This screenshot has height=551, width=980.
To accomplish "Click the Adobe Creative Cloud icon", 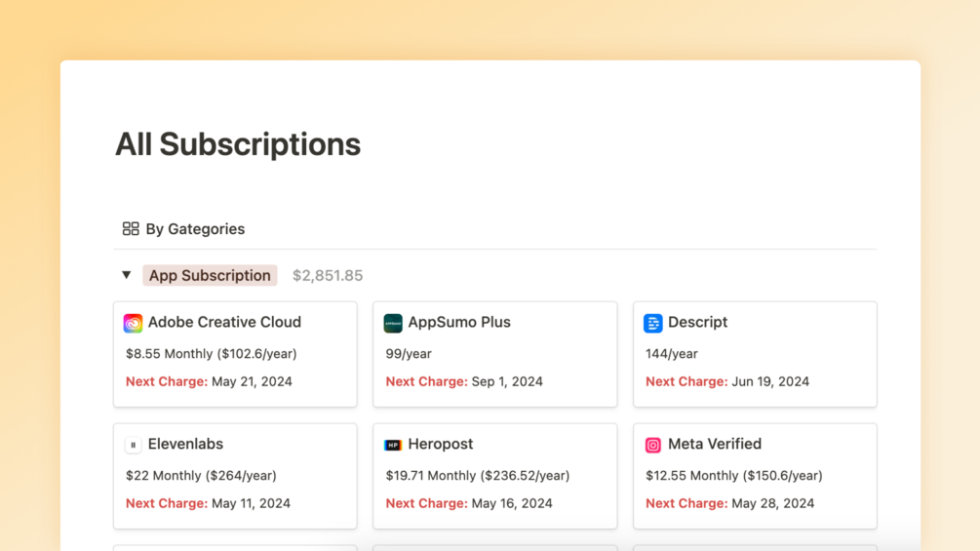I will point(134,323).
